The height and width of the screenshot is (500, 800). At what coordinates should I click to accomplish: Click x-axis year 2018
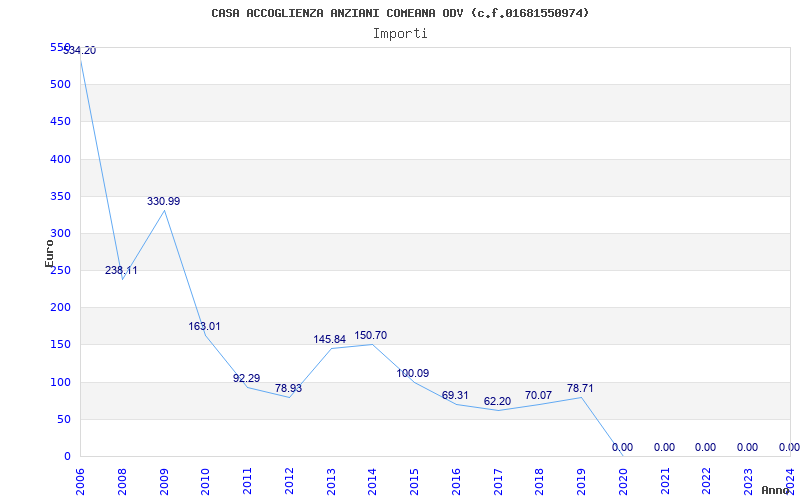point(539,484)
